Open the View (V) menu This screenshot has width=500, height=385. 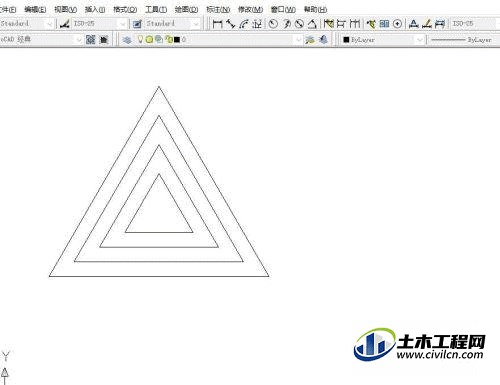coord(65,9)
